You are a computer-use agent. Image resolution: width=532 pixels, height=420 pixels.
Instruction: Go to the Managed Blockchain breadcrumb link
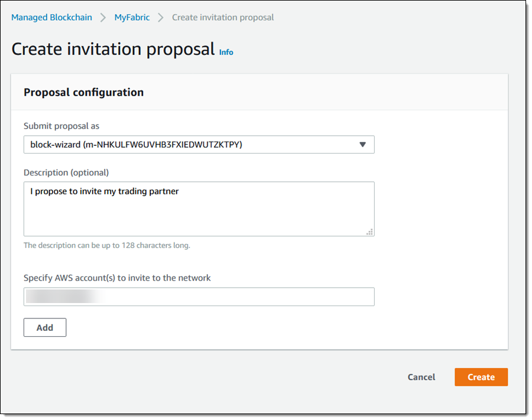(51, 18)
